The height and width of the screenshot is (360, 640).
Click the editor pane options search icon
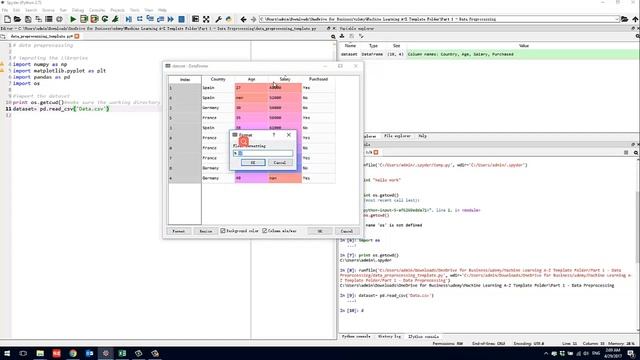[x=333, y=36]
